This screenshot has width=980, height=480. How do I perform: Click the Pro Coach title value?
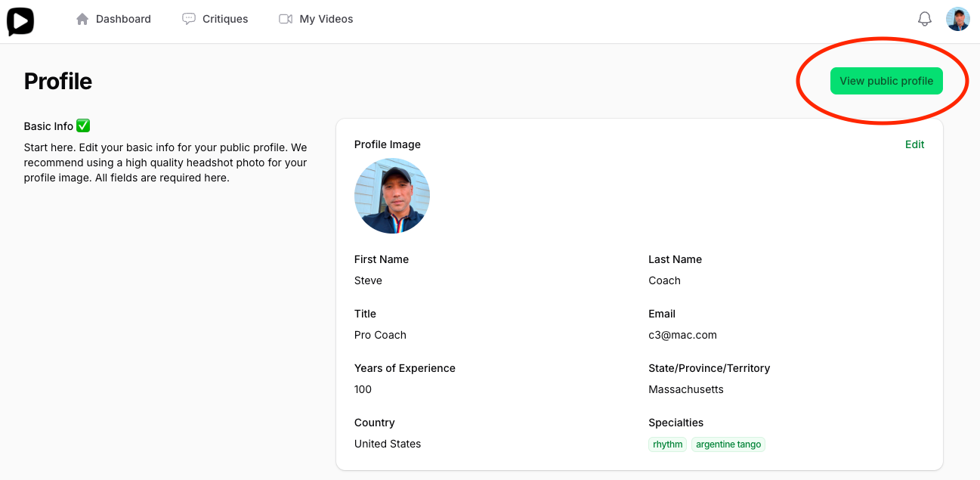380,335
